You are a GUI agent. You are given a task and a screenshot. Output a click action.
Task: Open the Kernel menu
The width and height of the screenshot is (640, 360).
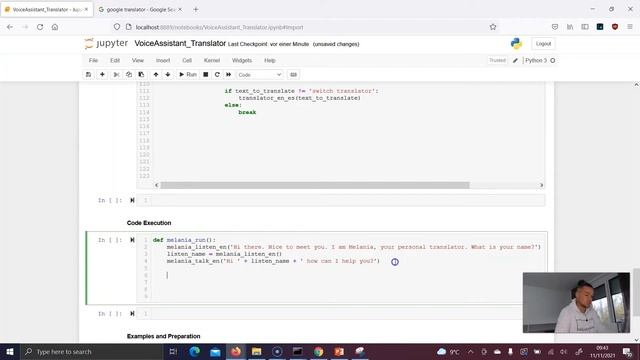(212, 60)
